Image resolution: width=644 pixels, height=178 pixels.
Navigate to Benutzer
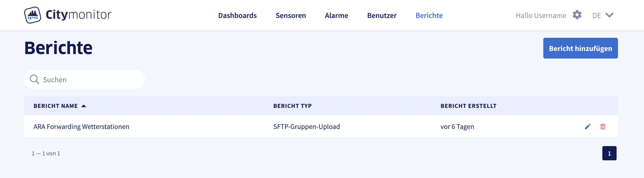pos(382,16)
